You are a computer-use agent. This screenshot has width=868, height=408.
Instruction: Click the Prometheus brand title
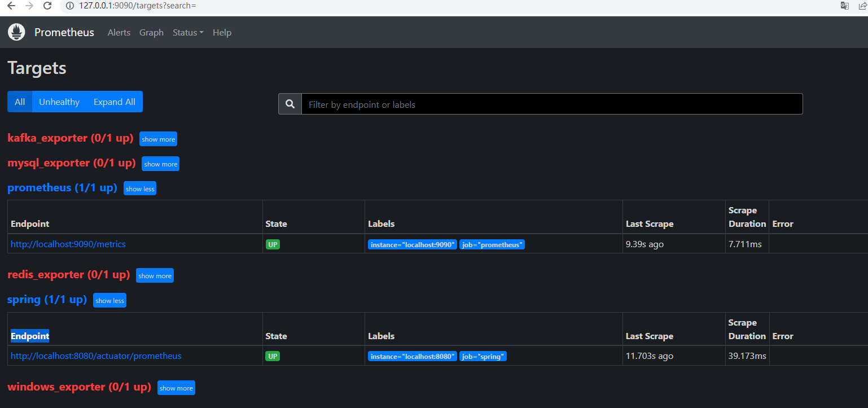click(x=64, y=32)
